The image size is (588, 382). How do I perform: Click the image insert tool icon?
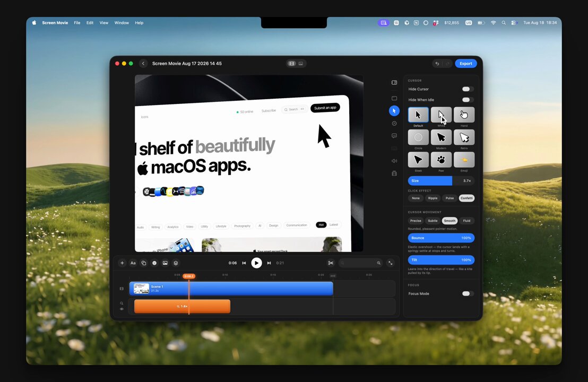pos(165,263)
